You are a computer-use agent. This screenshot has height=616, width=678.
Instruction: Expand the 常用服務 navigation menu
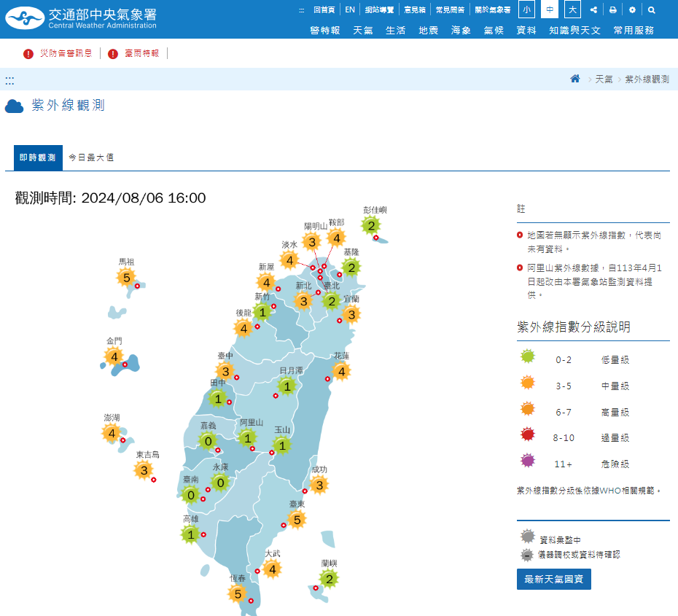pyautogui.click(x=633, y=30)
